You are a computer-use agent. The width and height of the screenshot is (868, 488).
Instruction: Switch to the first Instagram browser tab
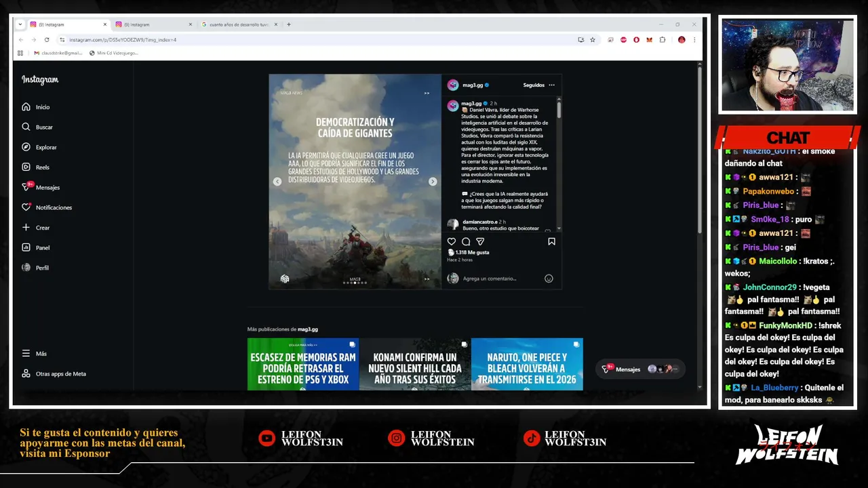(68, 24)
